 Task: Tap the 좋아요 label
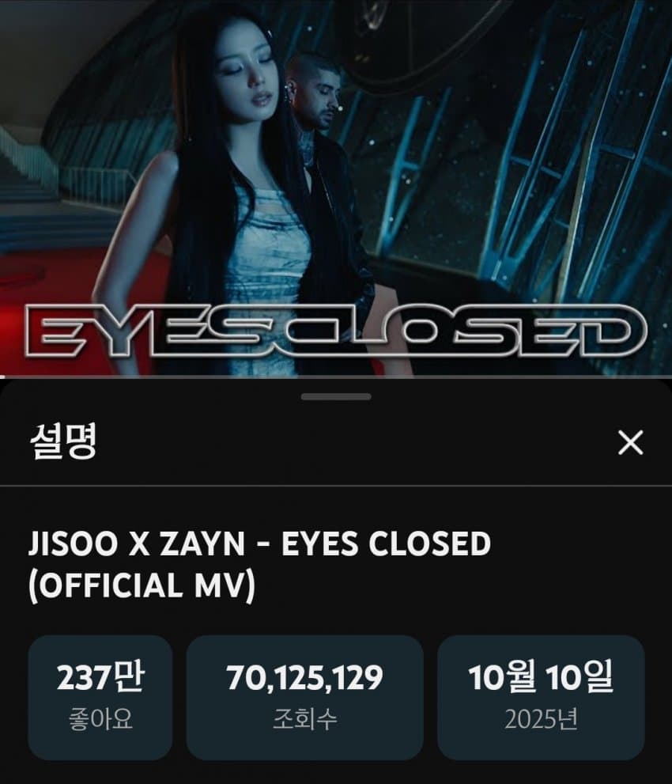[x=100, y=719]
